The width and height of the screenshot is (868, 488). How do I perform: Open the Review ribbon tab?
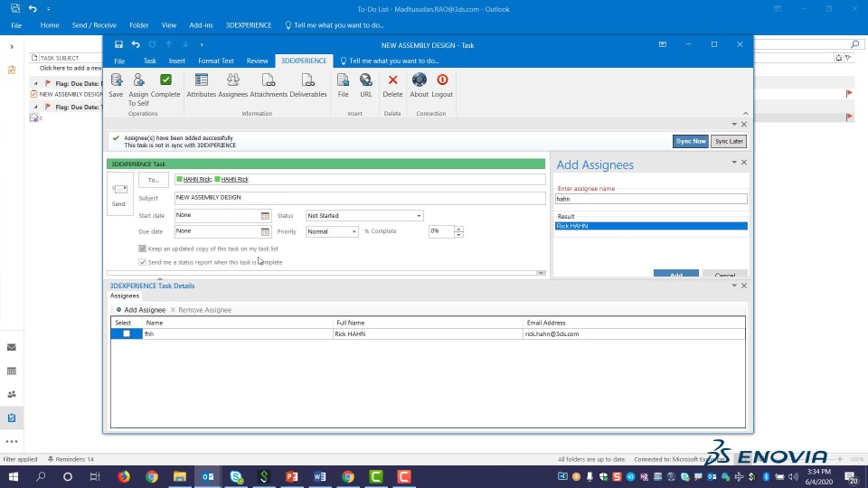click(257, 61)
